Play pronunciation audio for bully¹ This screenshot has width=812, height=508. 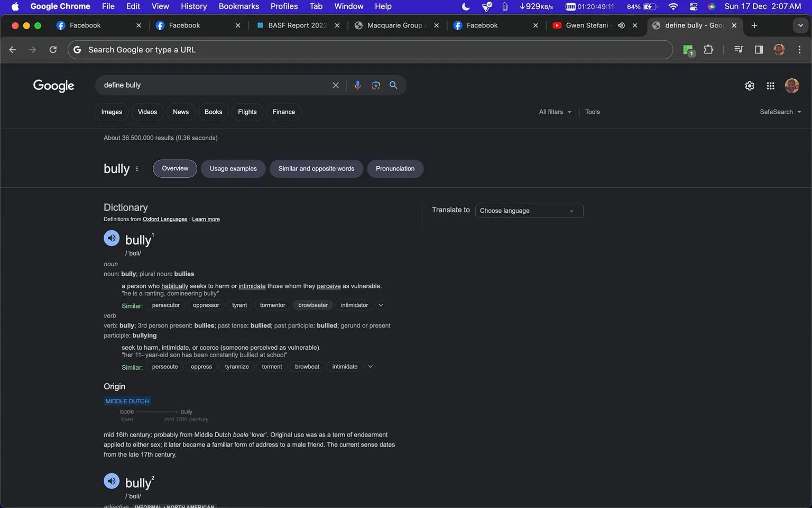[112, 238]
